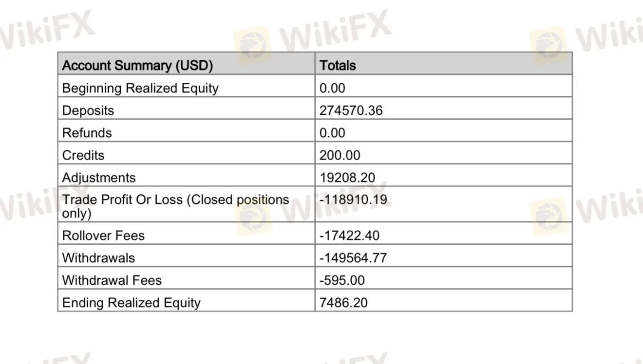Select the Beginning Realized Equity label
The height and width of the screenshot is (364, 643).
click(x=140, y=88)
